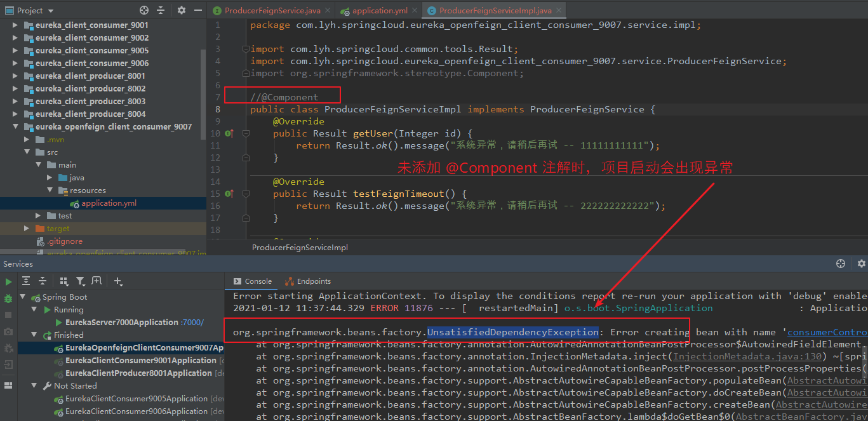868x421 pixels.
Task: Collapse the Spring Boot node in Services
Action: (23, 297)
